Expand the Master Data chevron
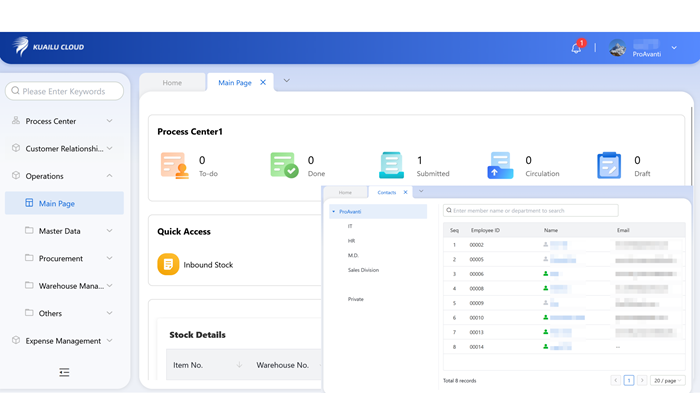 (109, 231)
